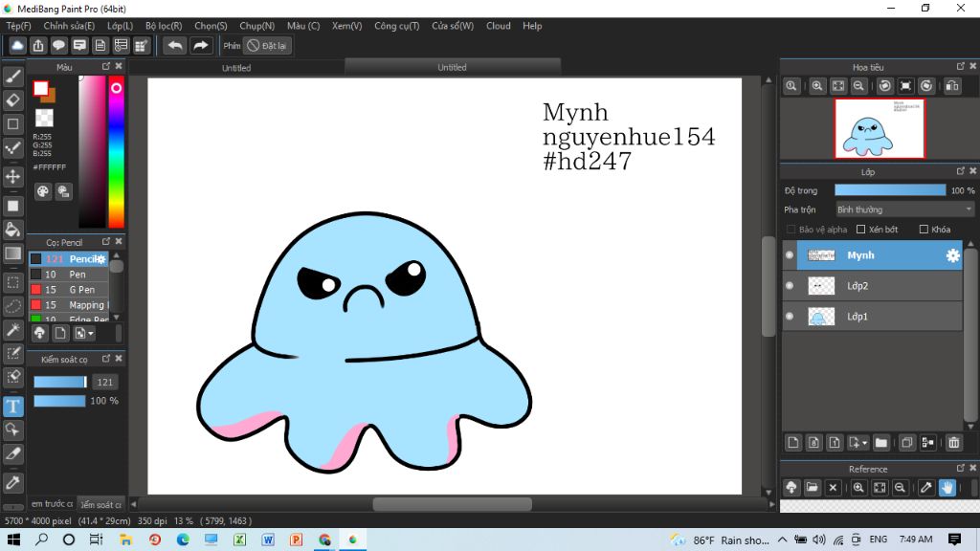Click the speech bubble comment icon
Viewport: 980px width, 551px height.
point(58,46)
